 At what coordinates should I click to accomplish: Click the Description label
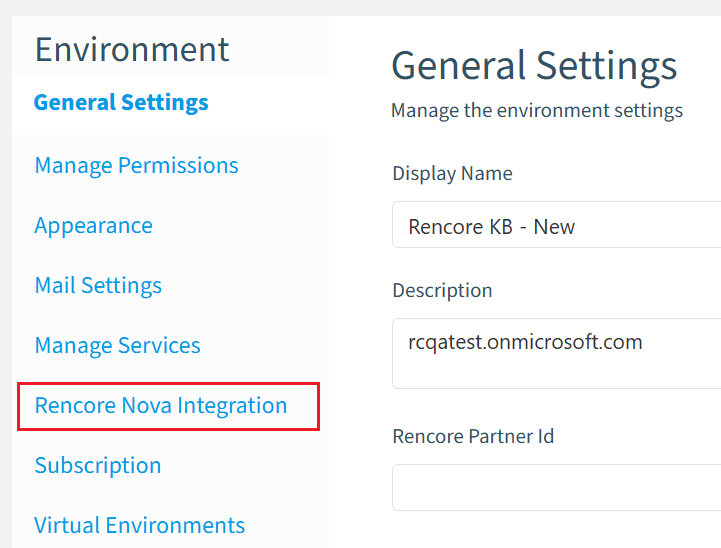pos(442,291)
